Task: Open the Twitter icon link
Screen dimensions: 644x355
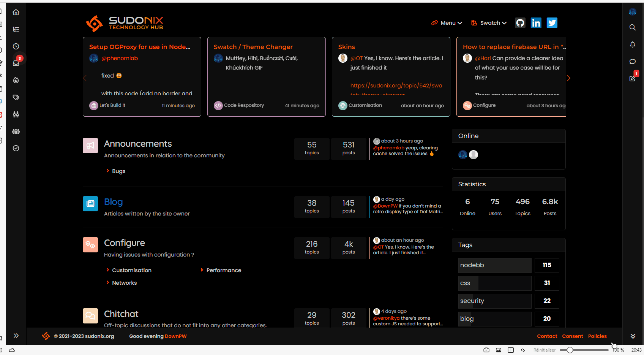Action: click(552, 23)
